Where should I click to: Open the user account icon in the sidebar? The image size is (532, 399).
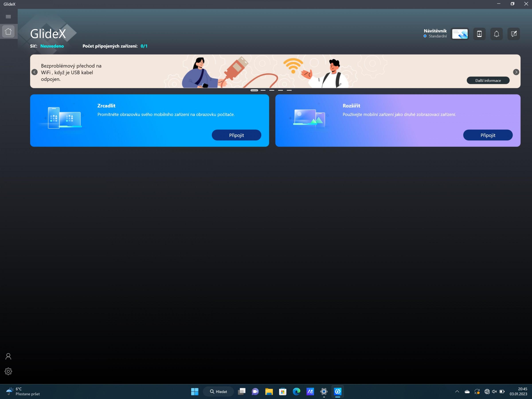coord(8,356)
